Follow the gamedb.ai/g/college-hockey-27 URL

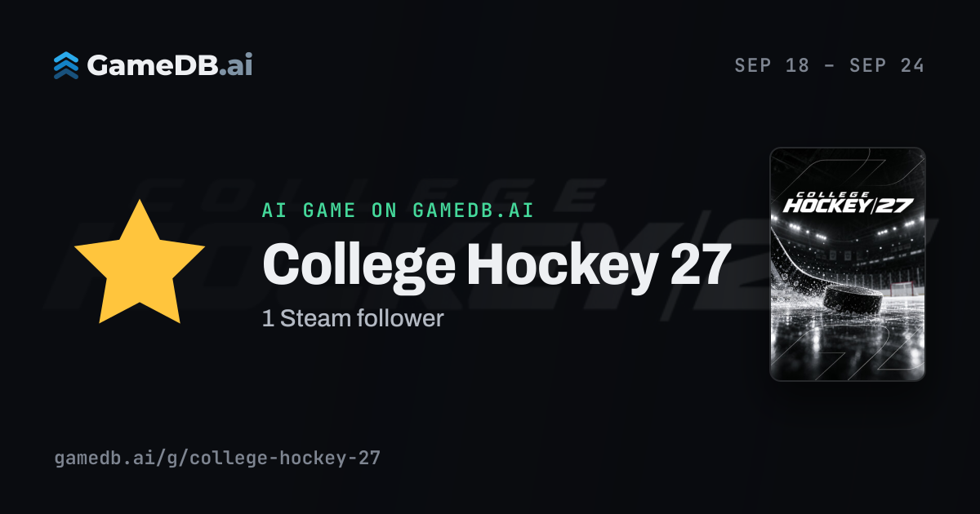[217, 458]
